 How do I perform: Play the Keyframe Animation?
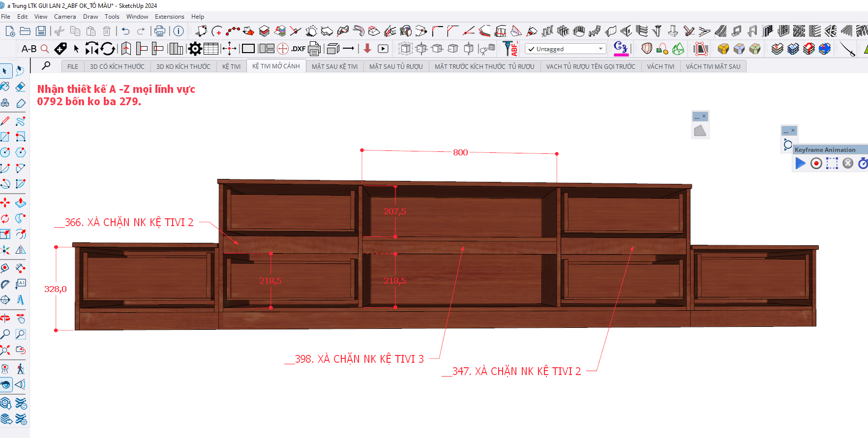pos(800,163)
